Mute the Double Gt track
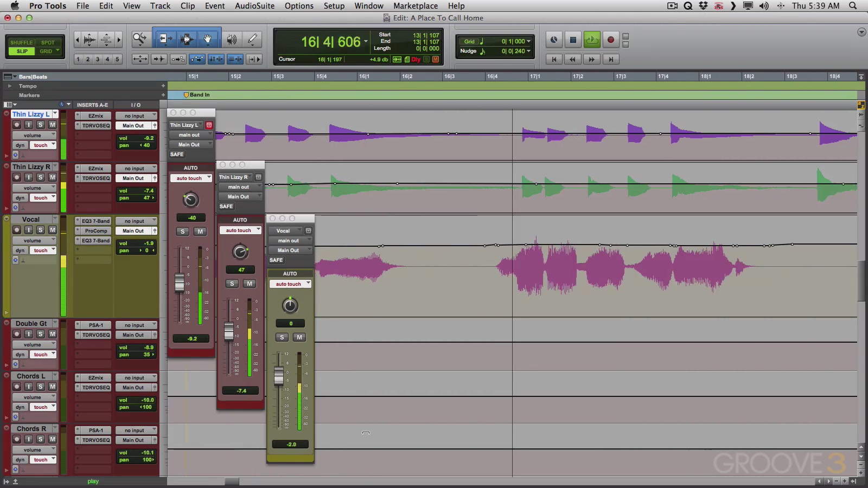Viewport: 868px width, 488px height. click(x=53, y=334)
